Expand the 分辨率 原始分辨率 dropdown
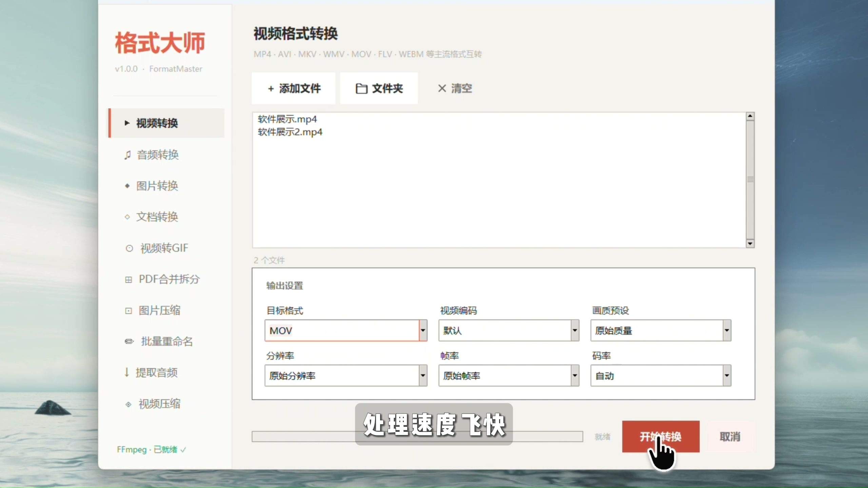This screenshot has height=488, width=868. point(346,375)
